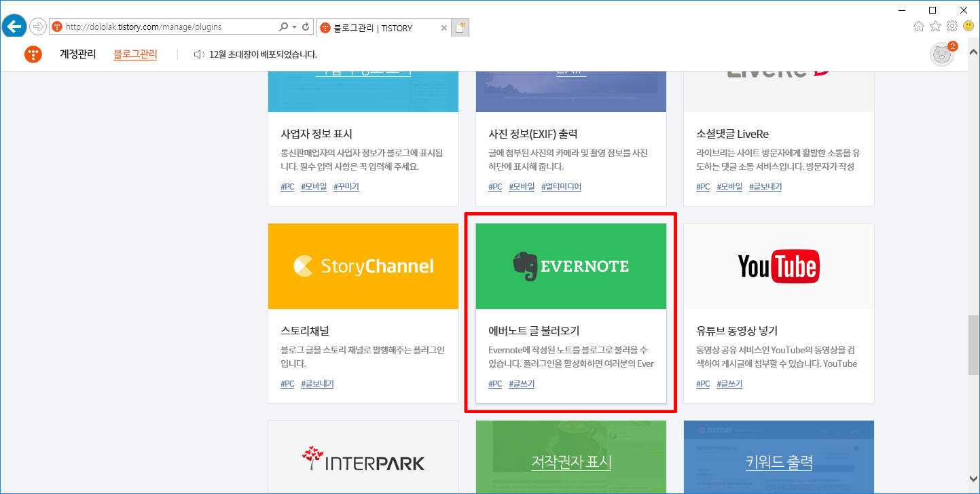
Task: Click the orange Tistory logo
Action: pyautogui.click(x=33, y=54)
